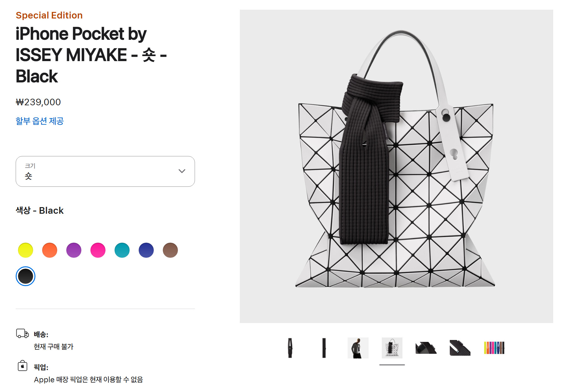View the sixth knit texture thumbnail
The image size is (567, 392).
point(460,348)
